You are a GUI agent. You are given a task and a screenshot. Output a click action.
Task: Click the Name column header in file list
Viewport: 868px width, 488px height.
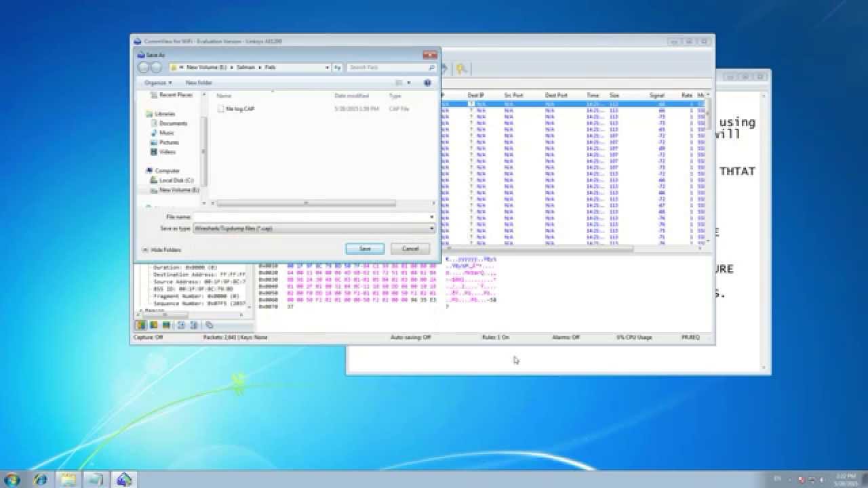click(224, 96)
